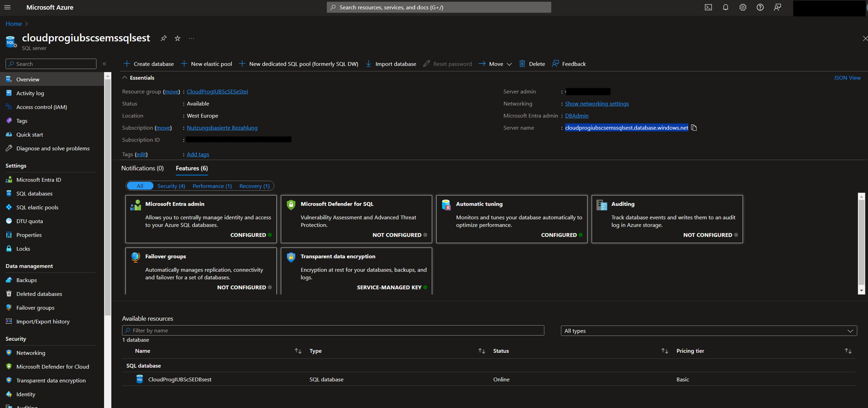Open Nutzungsbasierte Bezahlung subscription link
Viewport: 868px width, 408px height.
(x=222, y=128)
